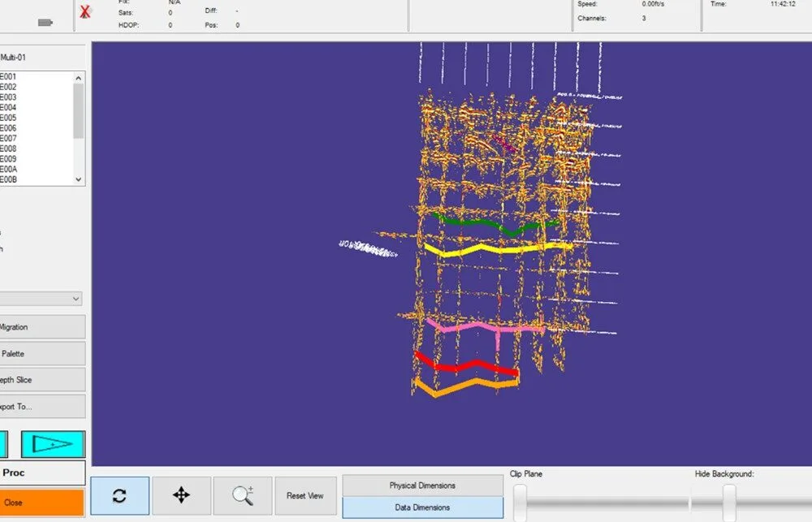Click the HDOP status label
Viewport: 812px width, 522px height.
pyautogui.click(x=129, y=25)
